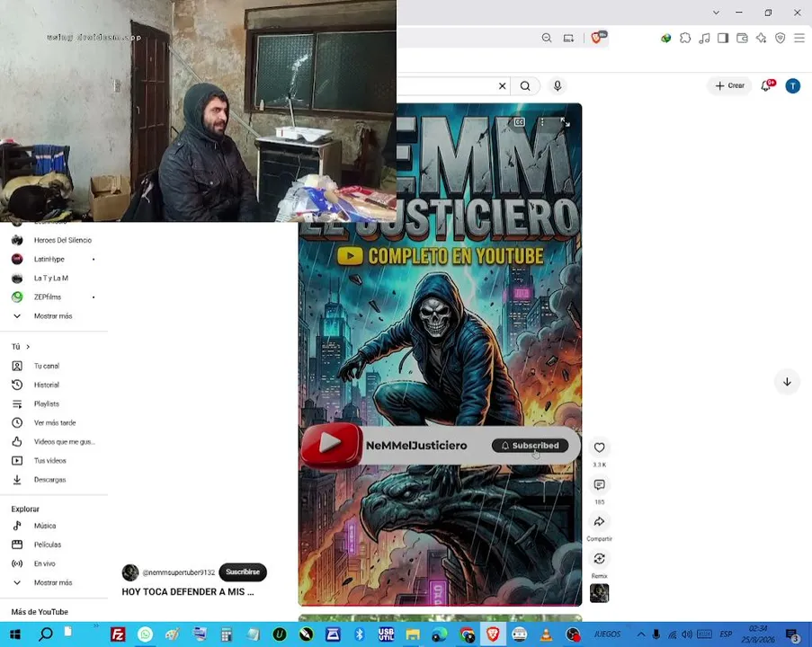
Task: Open the tab search dropdown arrow
Action: (x=716, y=13)
